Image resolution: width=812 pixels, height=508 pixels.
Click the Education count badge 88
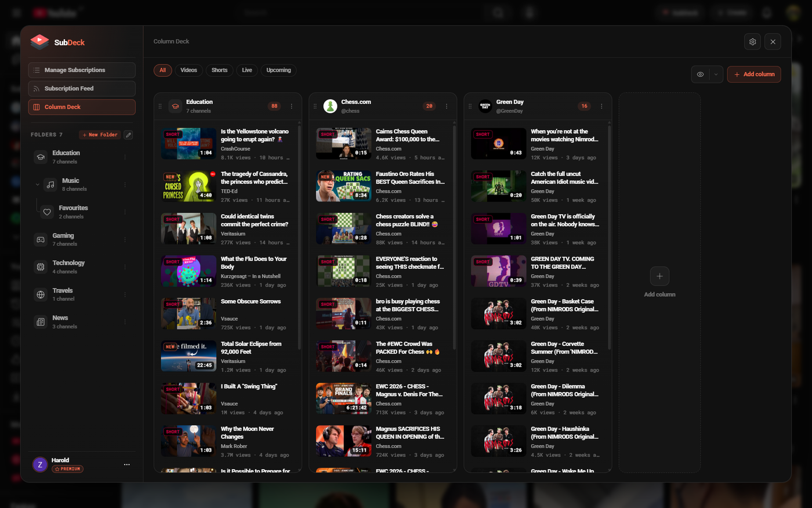pyautogui.click(x=274, y=106)
